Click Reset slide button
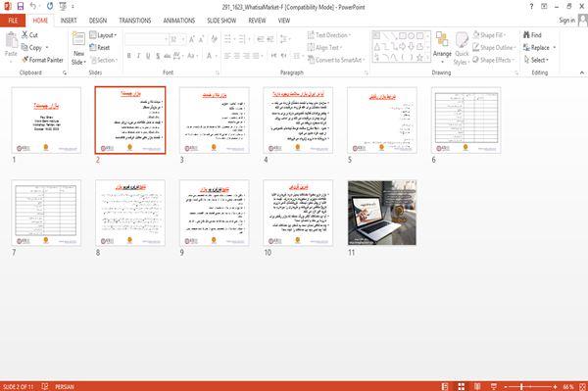The height and width of the screenshot is (391, 588). 100,48
